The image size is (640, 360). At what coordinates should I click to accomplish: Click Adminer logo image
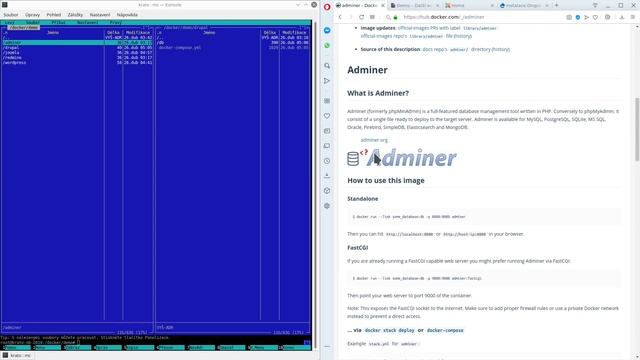click(x=402, y=158)
